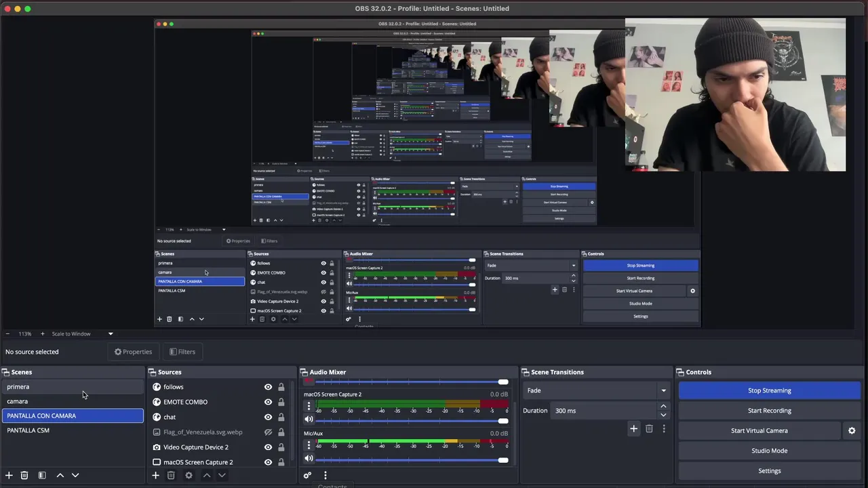
Task: Open scene filters icon in Scenes toolbar
Action: pyautogui.click(x=42, y=476)
